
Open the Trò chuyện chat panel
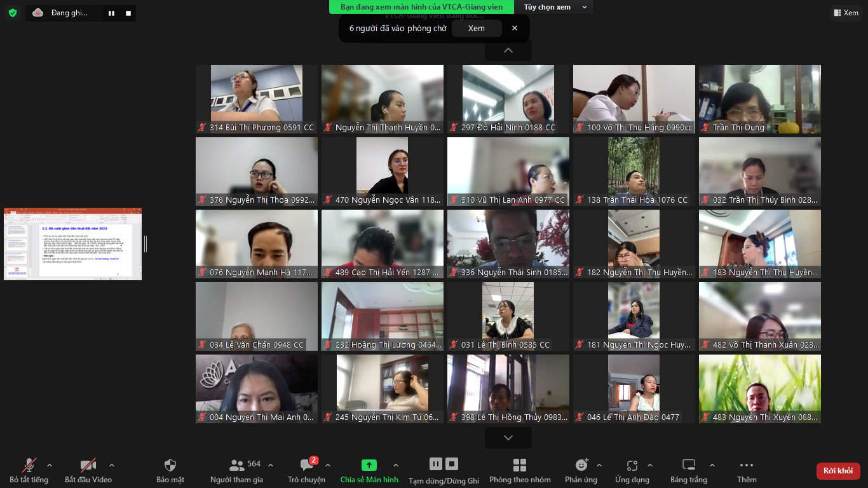tap(306, 470)
